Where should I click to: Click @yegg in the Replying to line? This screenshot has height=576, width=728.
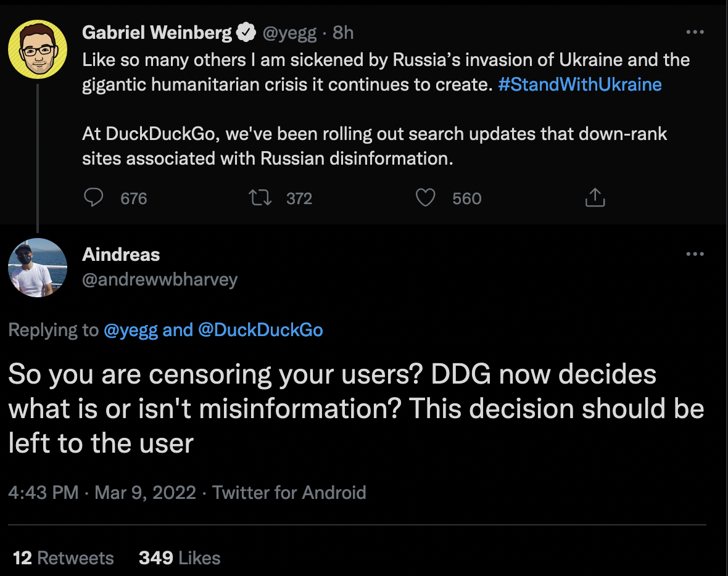click(130, 330)
